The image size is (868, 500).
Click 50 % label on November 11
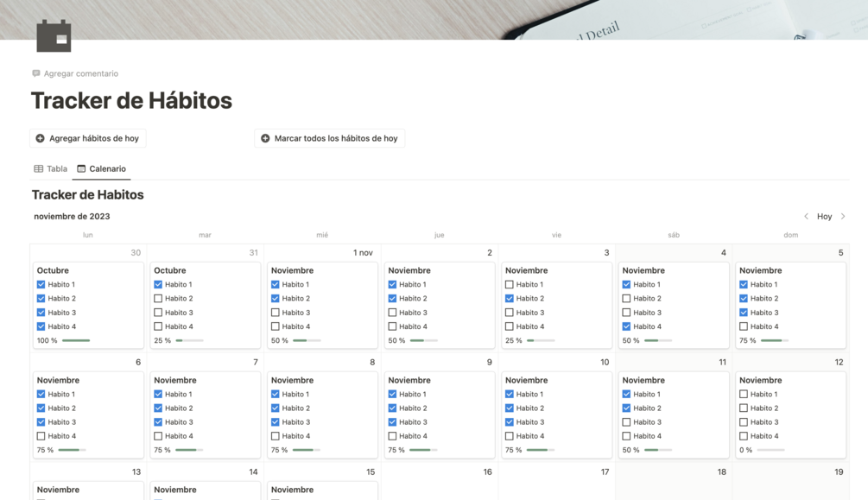pyautogui.click(x=630, y=450)
